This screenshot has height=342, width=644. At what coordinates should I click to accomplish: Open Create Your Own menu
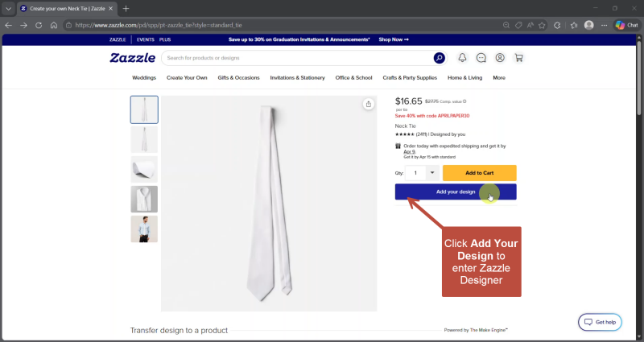pos(187,77)
